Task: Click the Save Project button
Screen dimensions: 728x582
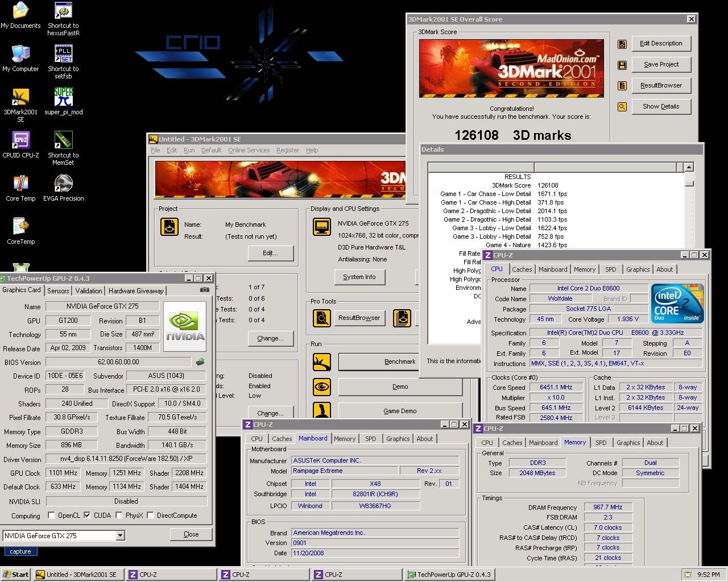Action: 661,65
